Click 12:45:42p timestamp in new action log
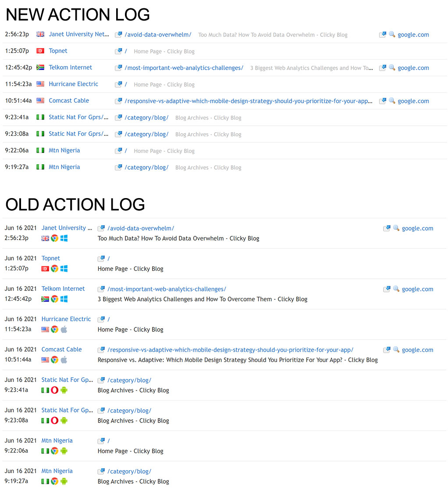 pyautogui.click(x=18, y=67)
